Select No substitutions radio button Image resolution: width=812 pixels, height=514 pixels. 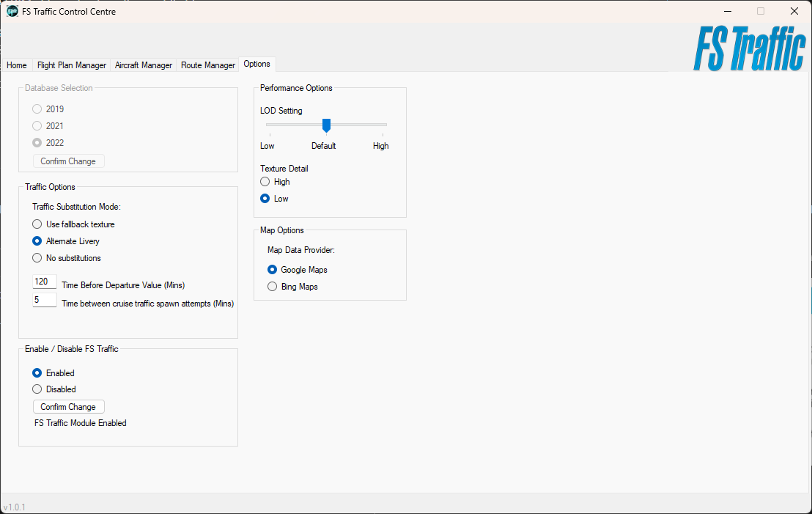point(37,258)
